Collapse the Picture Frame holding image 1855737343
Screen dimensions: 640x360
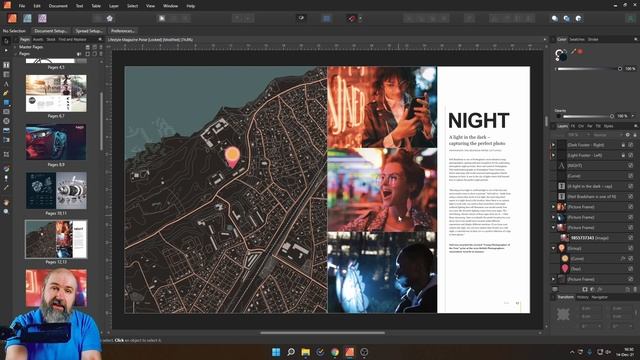coord(553,227)
